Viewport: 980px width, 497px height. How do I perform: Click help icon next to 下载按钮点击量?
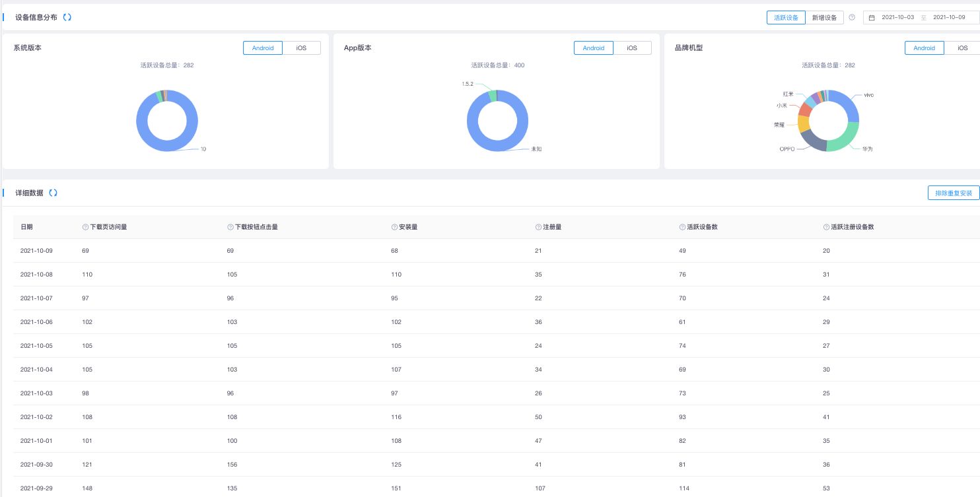tap(230, 227)
